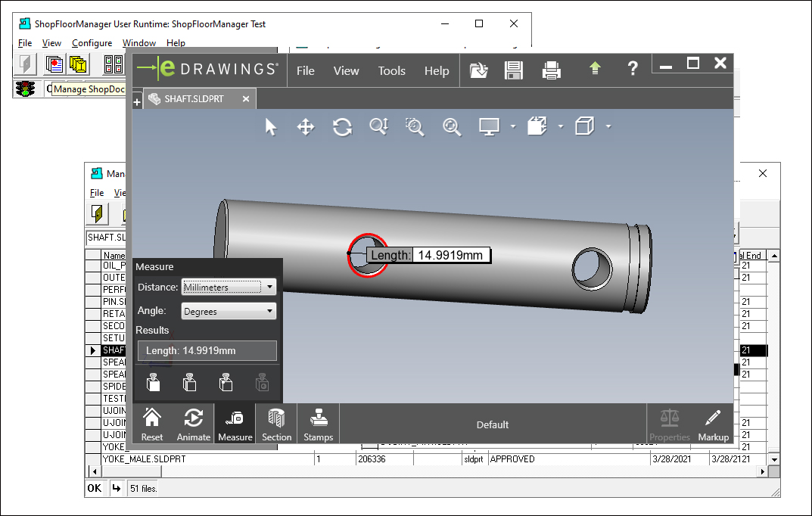812x516 pixels.
Task: Click the plus button to add a tab
Action: (x=137, y=102)
